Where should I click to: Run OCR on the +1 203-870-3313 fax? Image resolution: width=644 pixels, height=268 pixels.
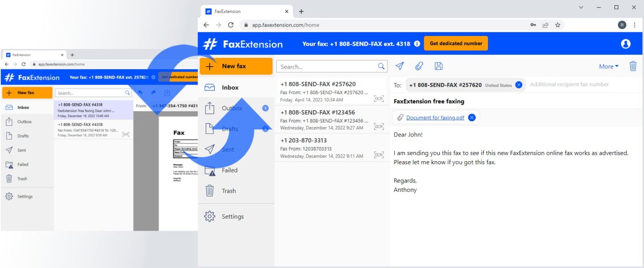tap(379, 155)
